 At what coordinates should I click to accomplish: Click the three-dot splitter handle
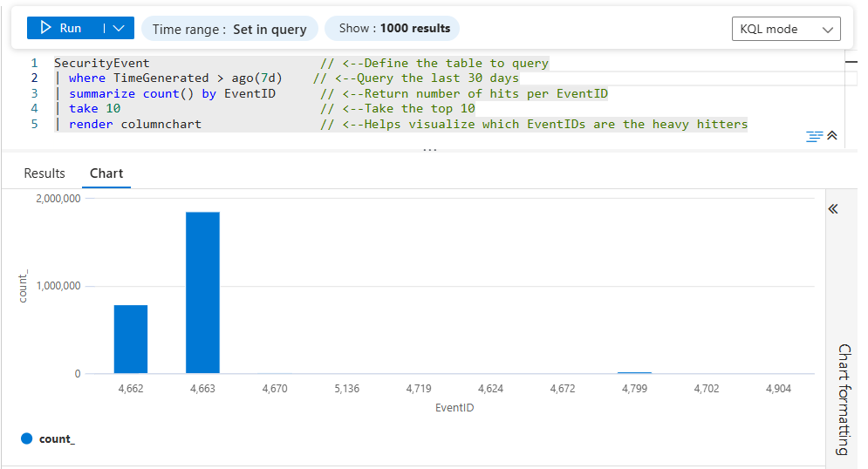pos(429,150)
